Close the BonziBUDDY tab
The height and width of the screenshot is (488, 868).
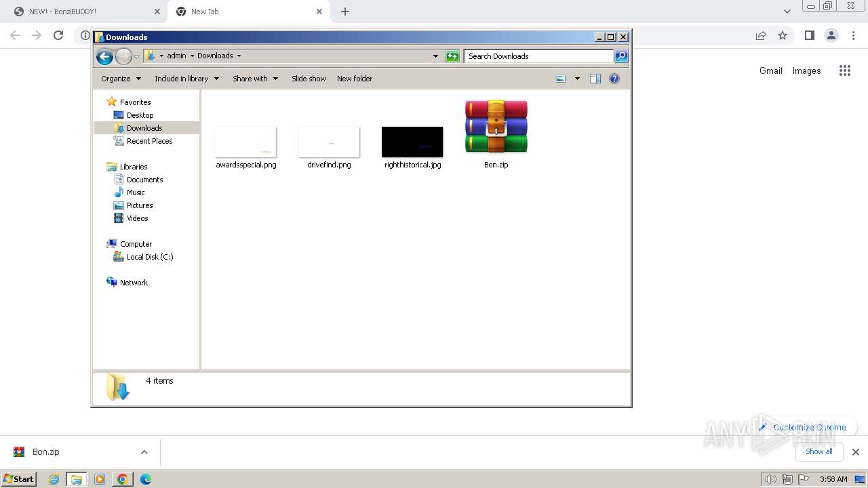click(x=157, y=12)
